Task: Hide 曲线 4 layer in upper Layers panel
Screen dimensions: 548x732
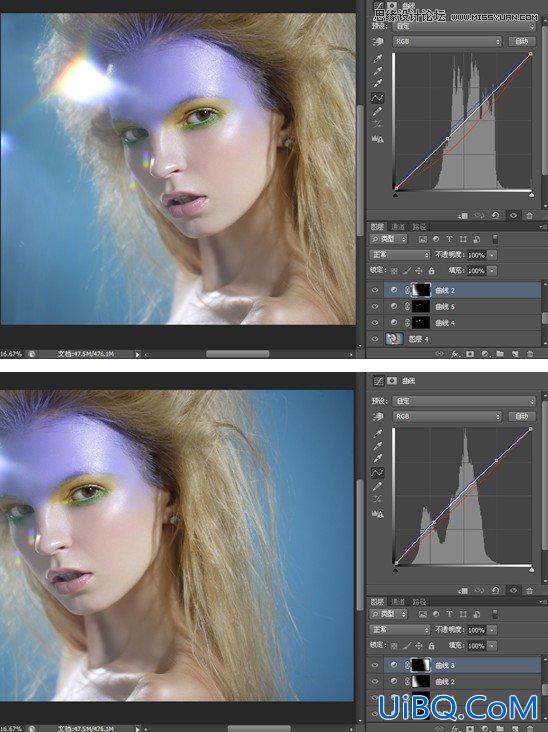Action: 375,323
